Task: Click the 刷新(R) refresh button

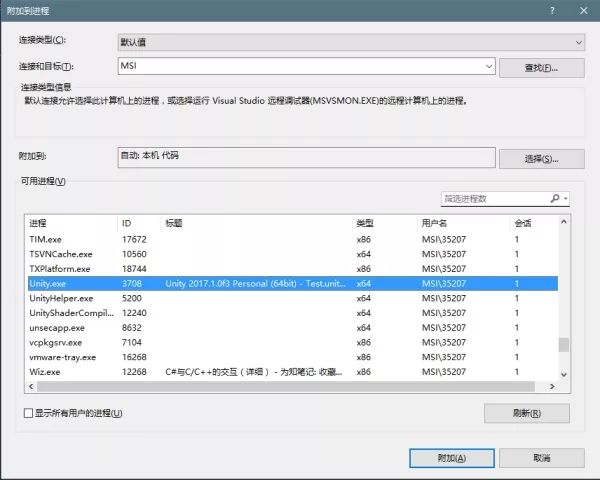Action: [527, 413]
